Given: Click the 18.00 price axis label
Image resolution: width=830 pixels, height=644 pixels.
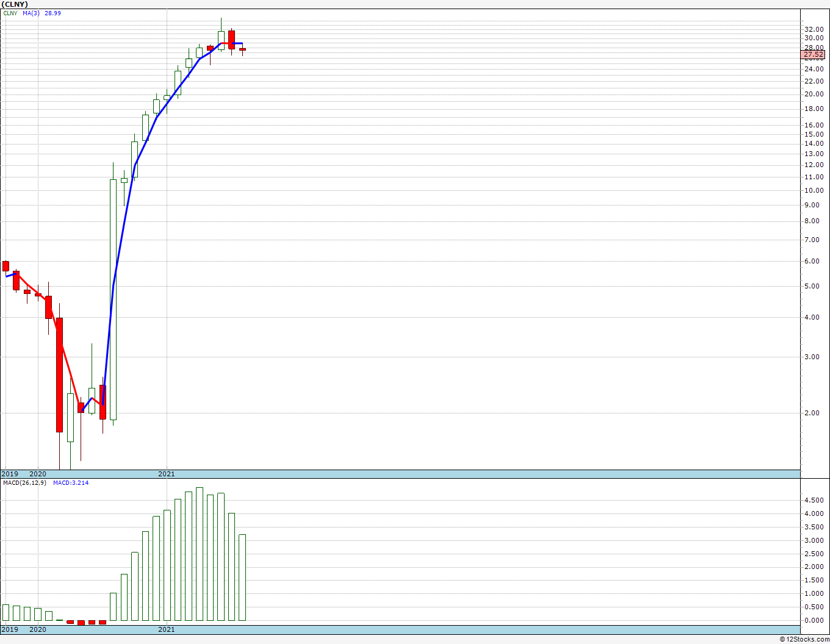Looking at the screenshot, I should 814,109.
